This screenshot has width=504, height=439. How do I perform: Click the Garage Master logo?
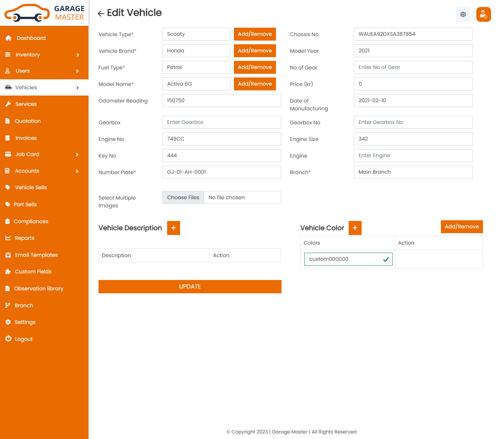coord(44,13)
